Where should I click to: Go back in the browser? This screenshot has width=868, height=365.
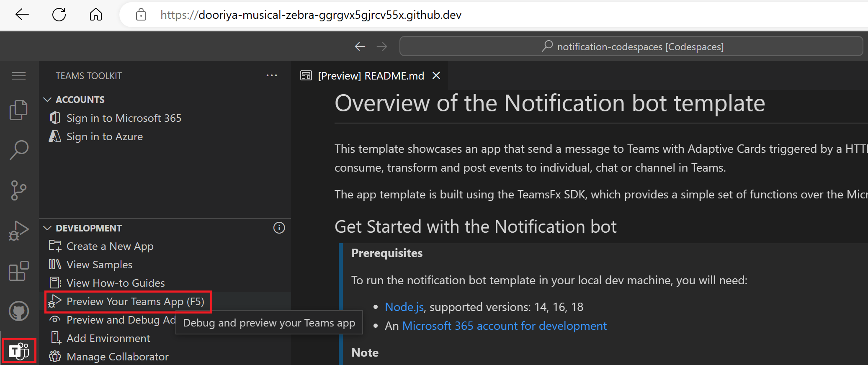pos(22,15)
